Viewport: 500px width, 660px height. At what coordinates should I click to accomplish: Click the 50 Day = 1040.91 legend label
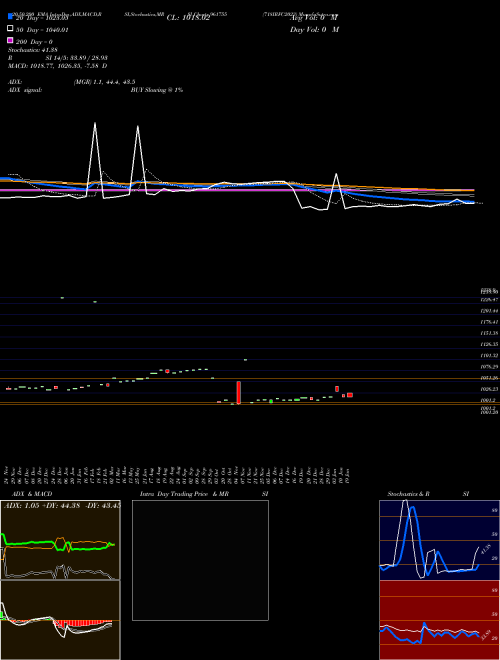click(42, 30)
